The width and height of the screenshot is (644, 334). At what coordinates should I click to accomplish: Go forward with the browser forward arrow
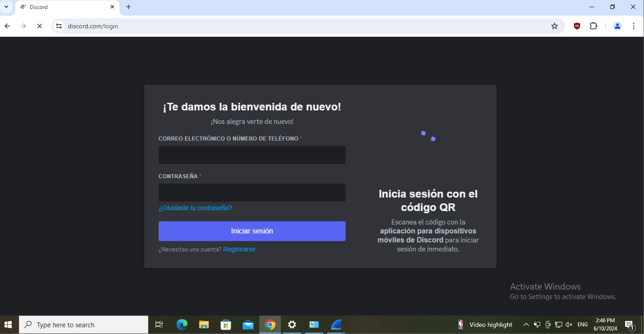[x=23, y=26]
